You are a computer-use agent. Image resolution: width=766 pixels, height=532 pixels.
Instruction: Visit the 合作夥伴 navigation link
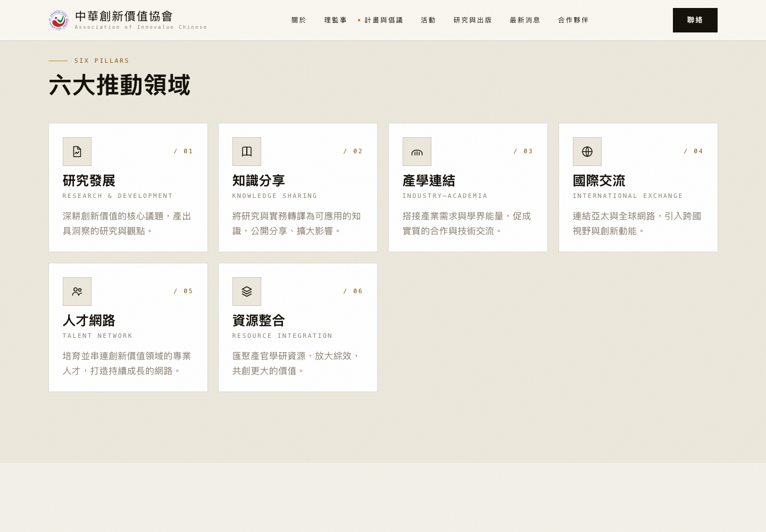(x=573, y=20)
